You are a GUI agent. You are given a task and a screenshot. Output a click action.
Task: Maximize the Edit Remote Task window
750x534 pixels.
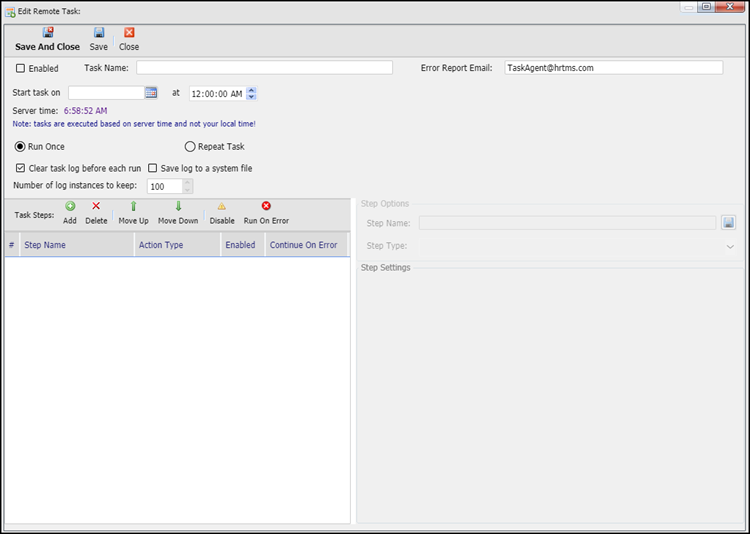tap(706, 7)
